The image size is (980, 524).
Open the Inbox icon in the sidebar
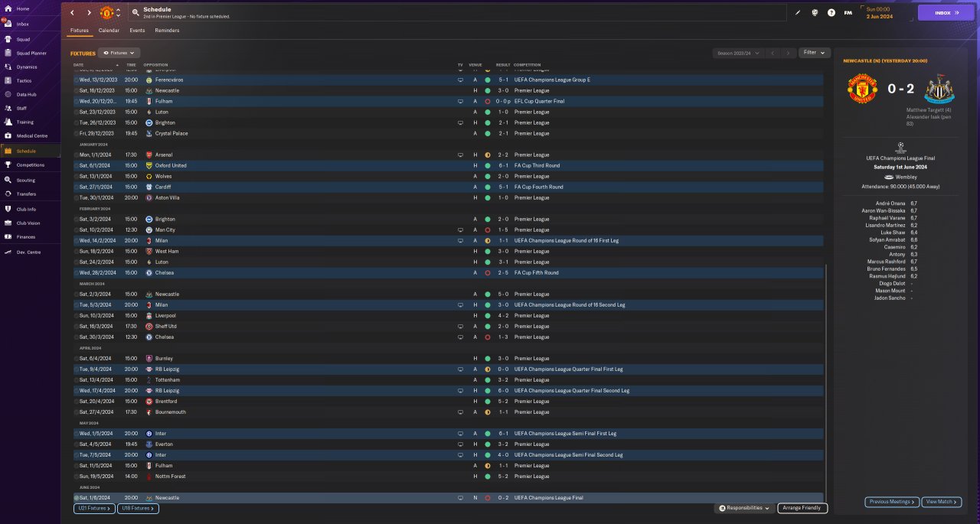click(x=8, y=24)
